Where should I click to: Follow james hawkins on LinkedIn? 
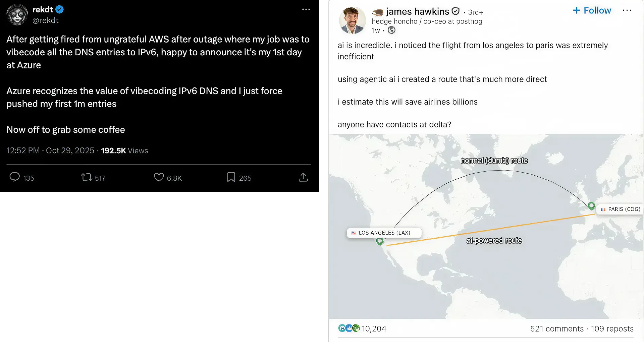coord(592,10)
